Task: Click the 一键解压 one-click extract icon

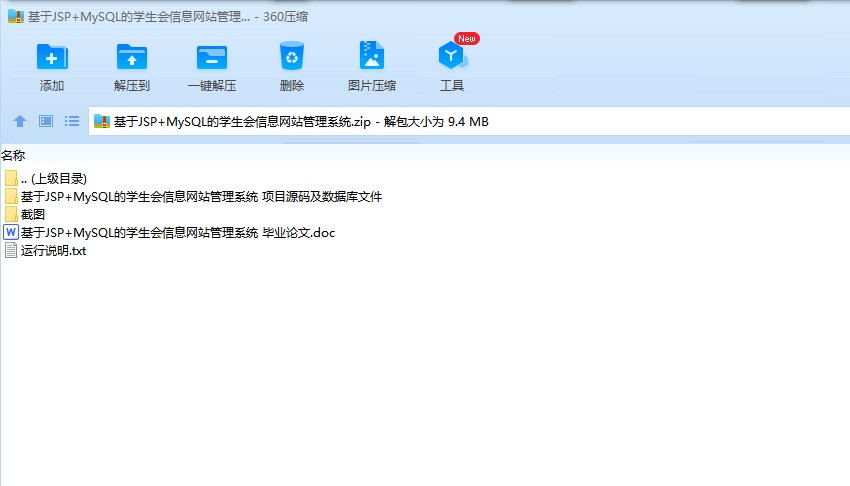Action: point(211,57)
